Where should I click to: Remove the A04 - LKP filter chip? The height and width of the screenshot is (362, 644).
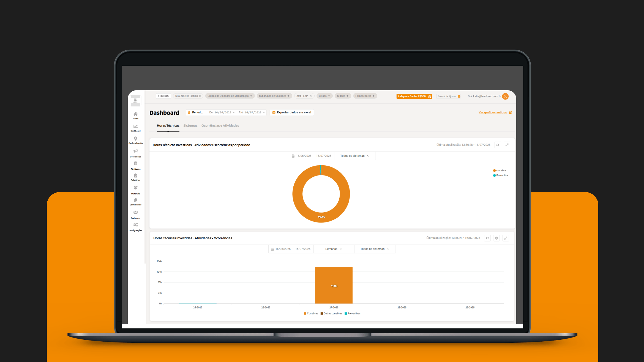point(311,96)
